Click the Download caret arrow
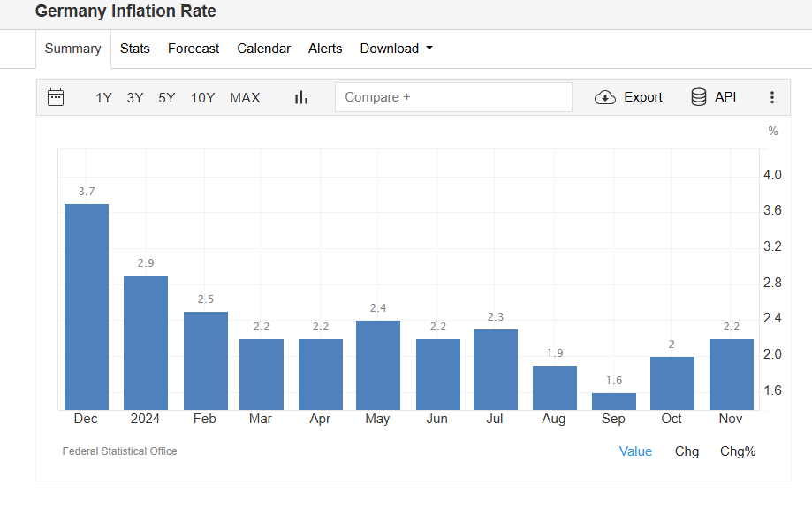This screenshot has height=515, width=812. pyautogui.click(x=429, y=49)
